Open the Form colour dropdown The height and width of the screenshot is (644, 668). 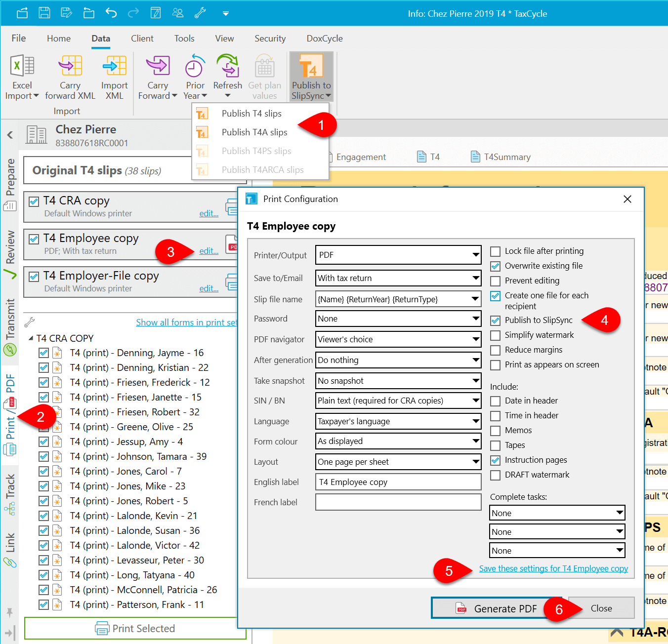[398, 441]
